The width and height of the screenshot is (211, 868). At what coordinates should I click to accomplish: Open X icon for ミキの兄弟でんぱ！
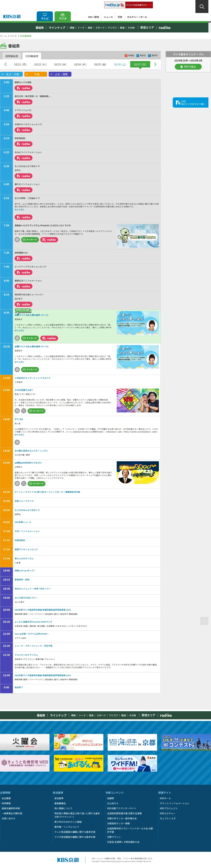(x=24, y=411)
